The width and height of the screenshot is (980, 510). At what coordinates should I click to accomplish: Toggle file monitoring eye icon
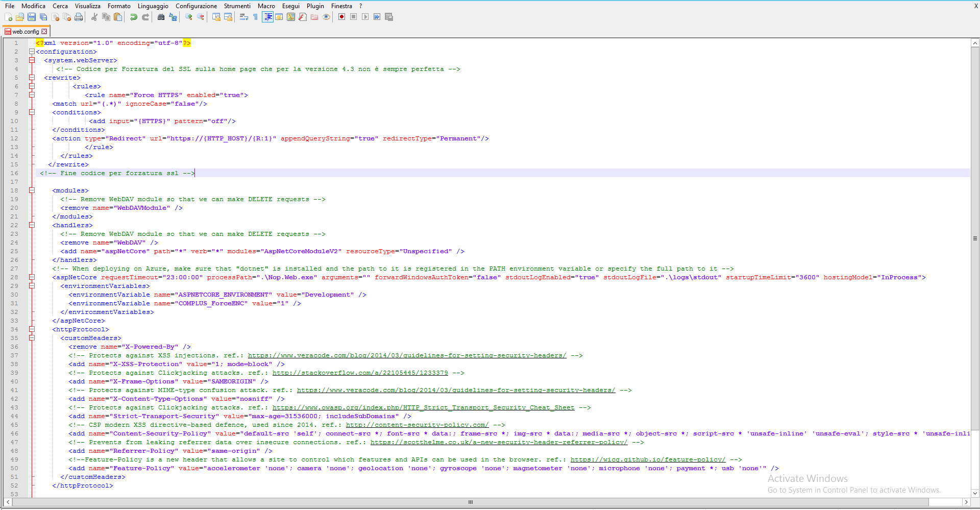pos(326,17)
